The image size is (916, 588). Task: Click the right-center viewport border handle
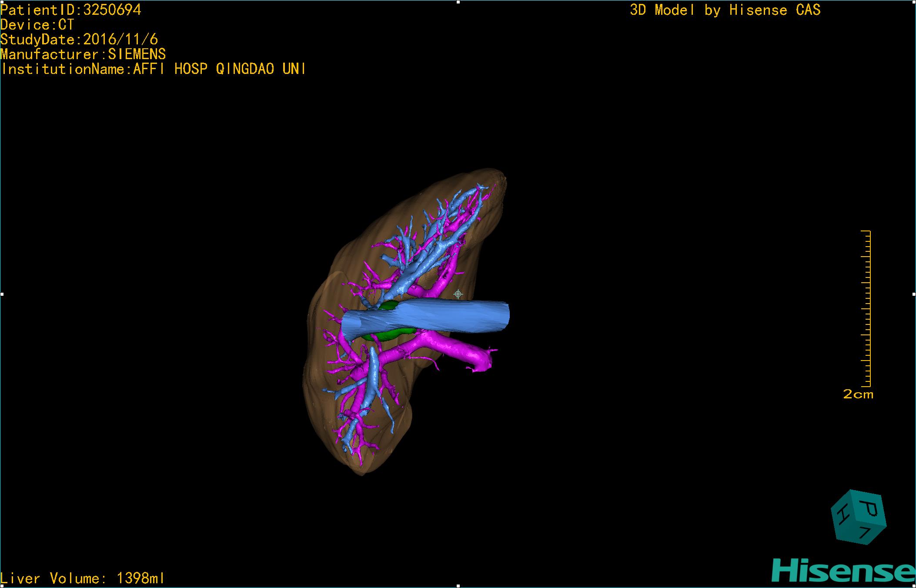point(913,294)
